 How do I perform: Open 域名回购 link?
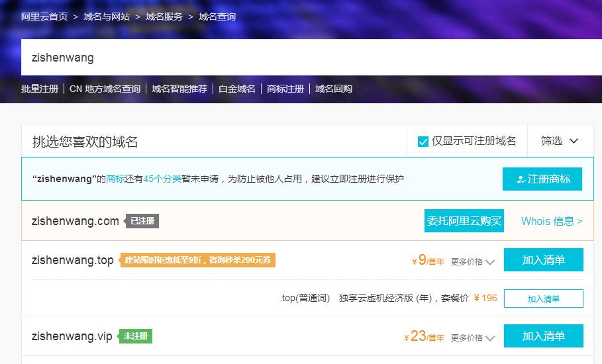(334, 89)
